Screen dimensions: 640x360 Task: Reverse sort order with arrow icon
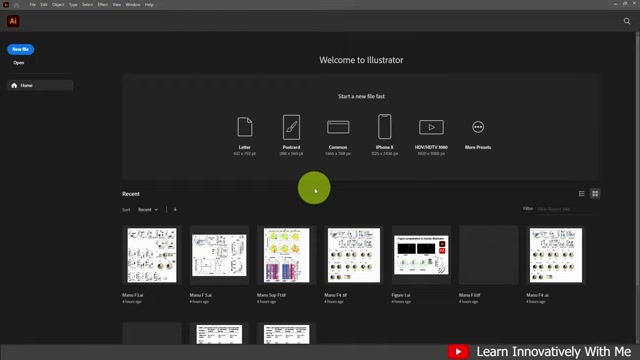[175, 209]
